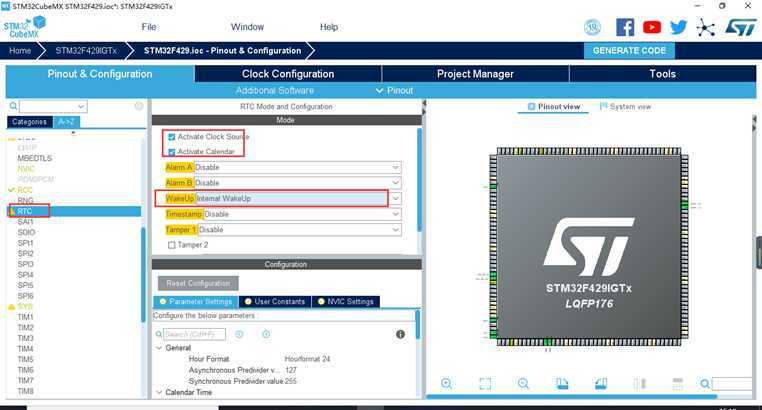Viewport: 762px width, 410px height.
Task: Open Additional Software
Action: click(x=275, y=90)
